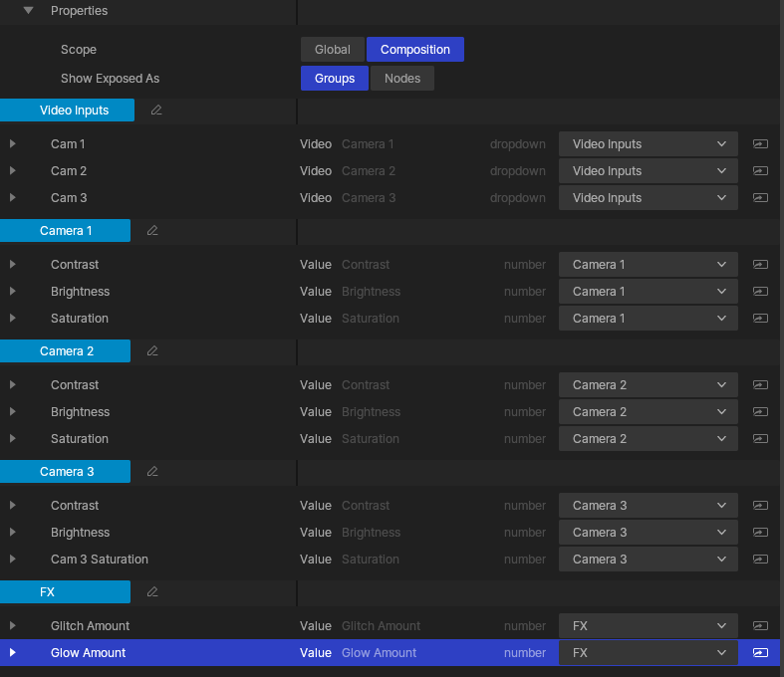This screenshot has height=677, width=784.
Task: Click the expose icon on Glitch Amount row
Action: click(x=760, y=626)
